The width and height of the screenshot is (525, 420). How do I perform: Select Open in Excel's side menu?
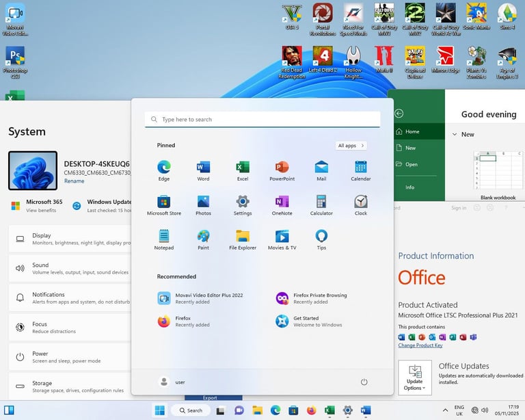412,164
